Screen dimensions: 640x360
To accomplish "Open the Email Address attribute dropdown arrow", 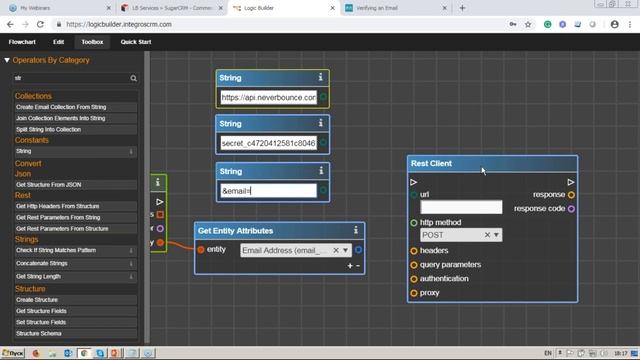I will click(345, 250).
